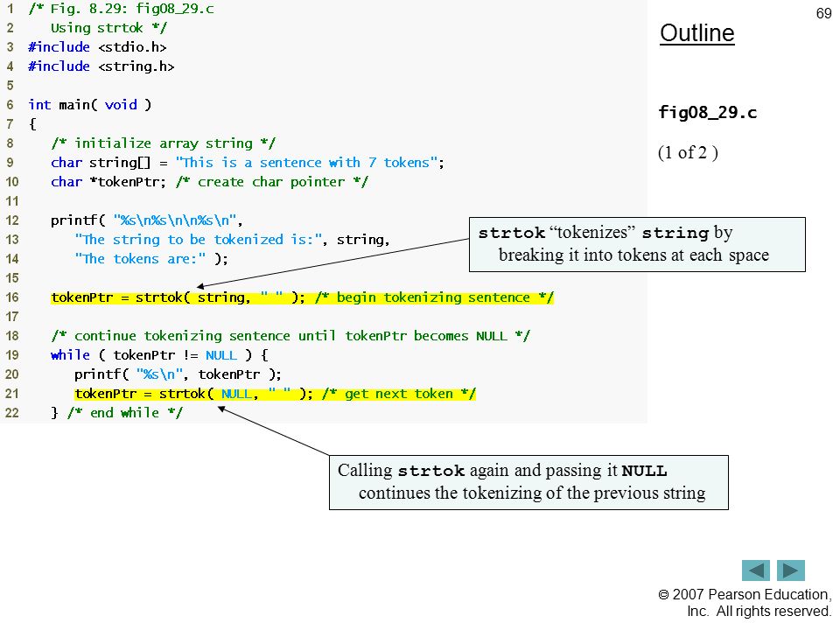Select the #include <stdio.h> line

point(97,47)
